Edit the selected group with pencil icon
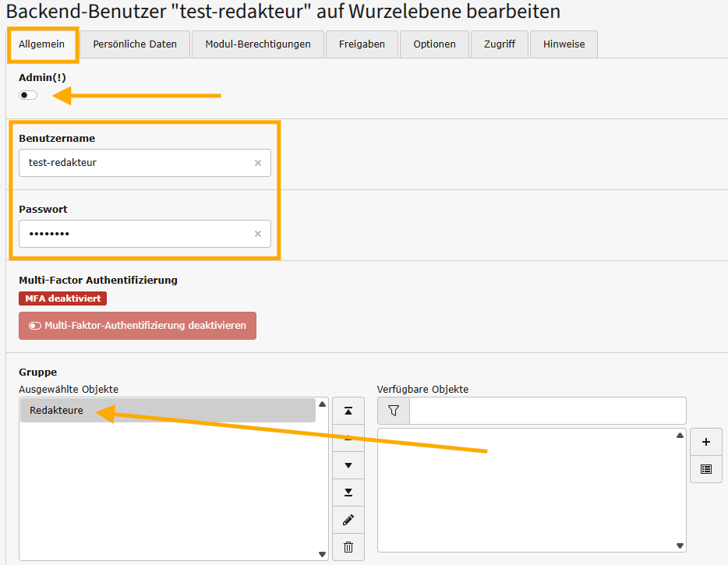Viewport: 728px width, 565px height. (348, 519)
